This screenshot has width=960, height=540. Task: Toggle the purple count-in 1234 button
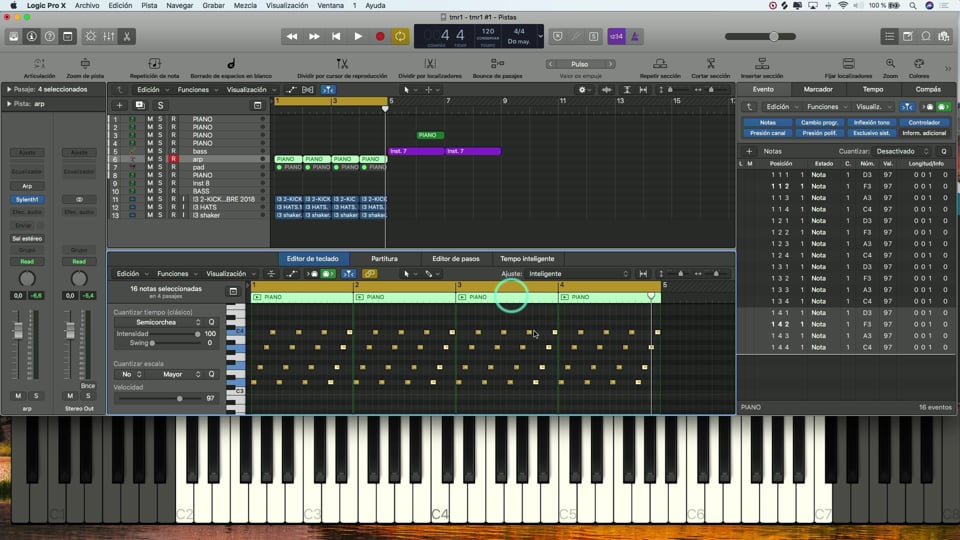click(x=617, y=37)
